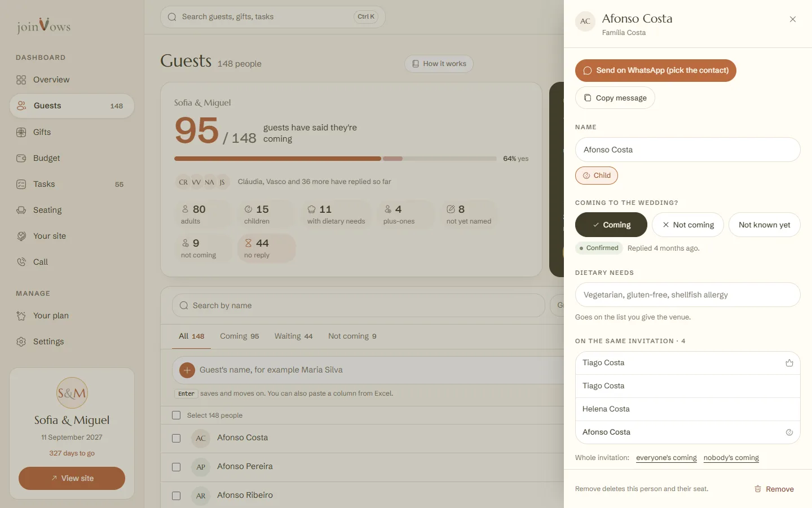812x508 pixels.
Task: Click the Seating sofa icon
Action: 21,210
